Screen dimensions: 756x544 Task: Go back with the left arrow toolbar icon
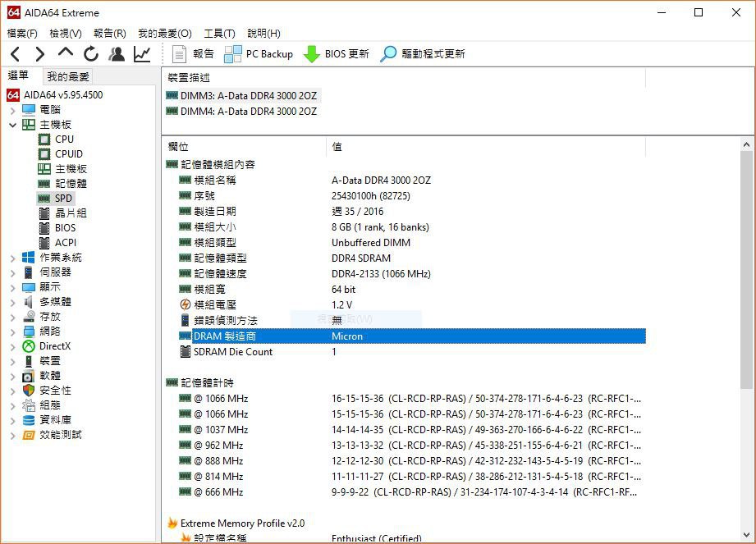[x=16, y=54]
